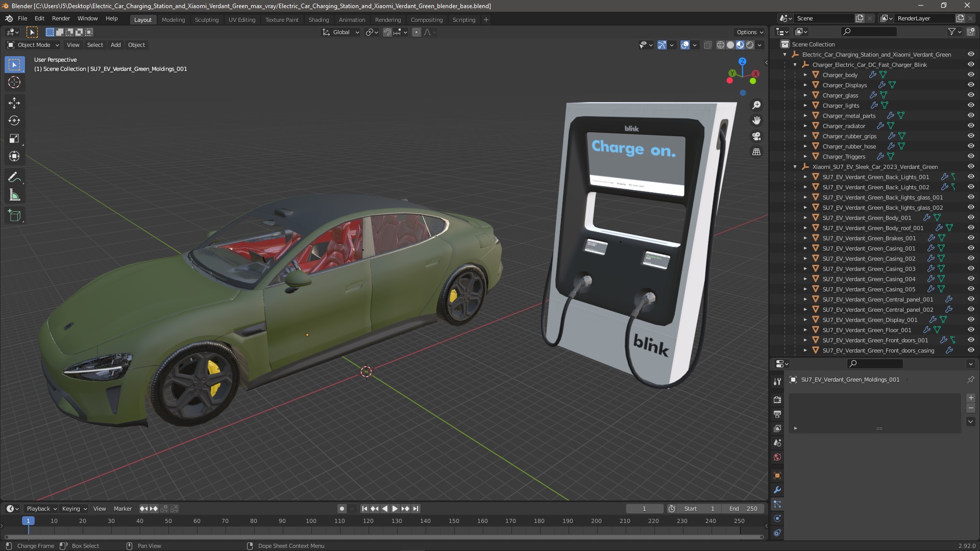Open the Render menu

(x=61, y=18)
